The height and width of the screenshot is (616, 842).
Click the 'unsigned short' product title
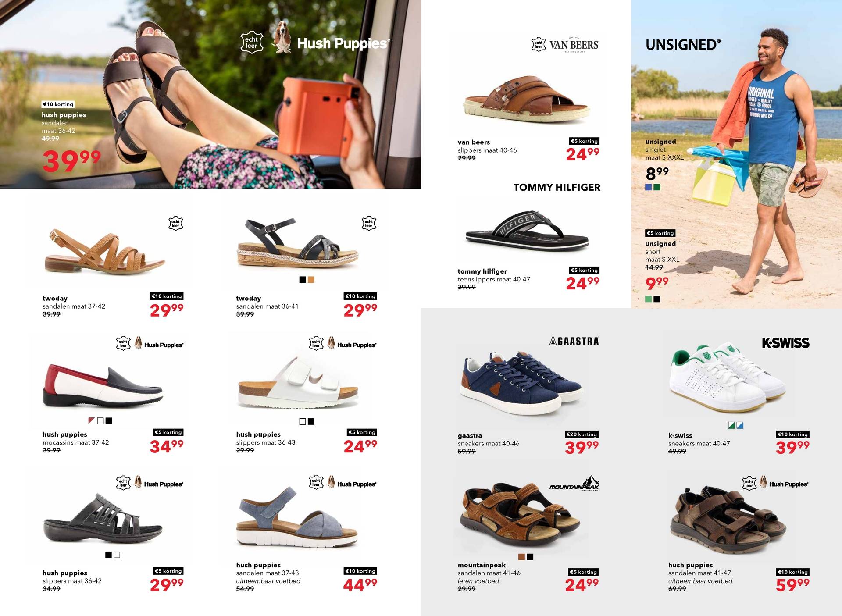pos(660,247)
